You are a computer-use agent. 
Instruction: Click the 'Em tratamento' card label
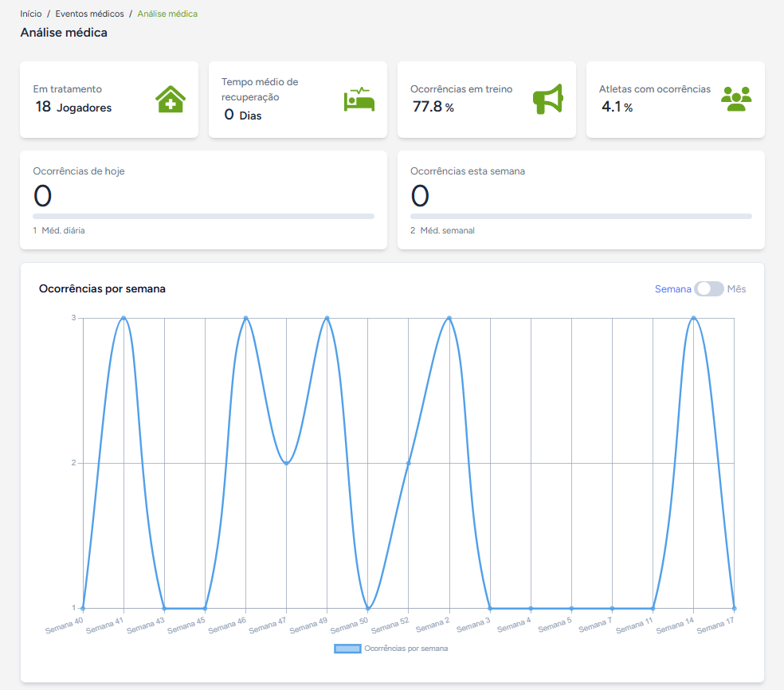click(68, 89)
